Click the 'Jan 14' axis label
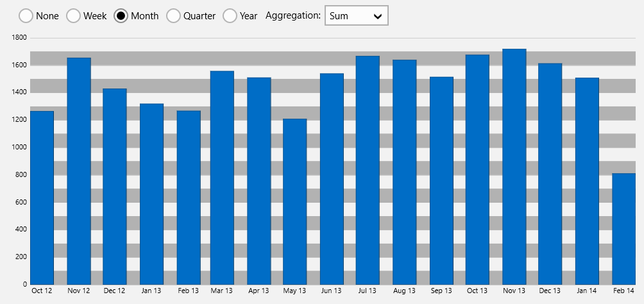This screenshot has width=644, height=304. tap(587, 291)
